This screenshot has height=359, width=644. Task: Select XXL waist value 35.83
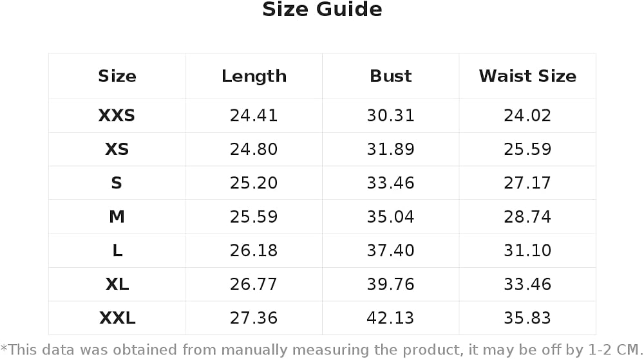coord(527,318)
